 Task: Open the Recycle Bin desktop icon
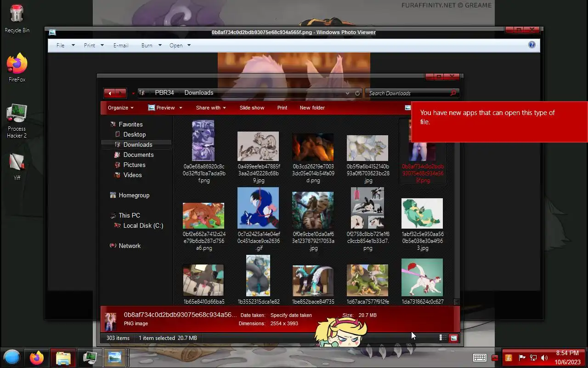pyautogui.click(x=17, y=18)
